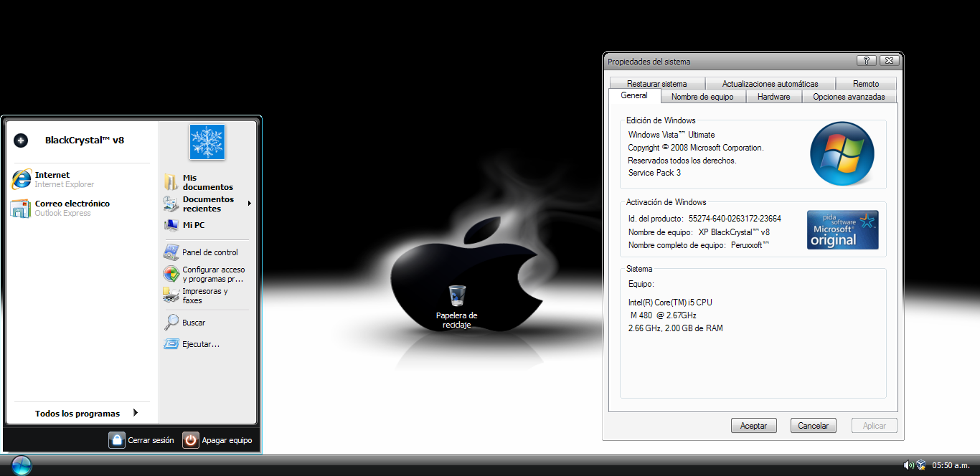Open the Opciones avanzadas tab

point(849,97)
